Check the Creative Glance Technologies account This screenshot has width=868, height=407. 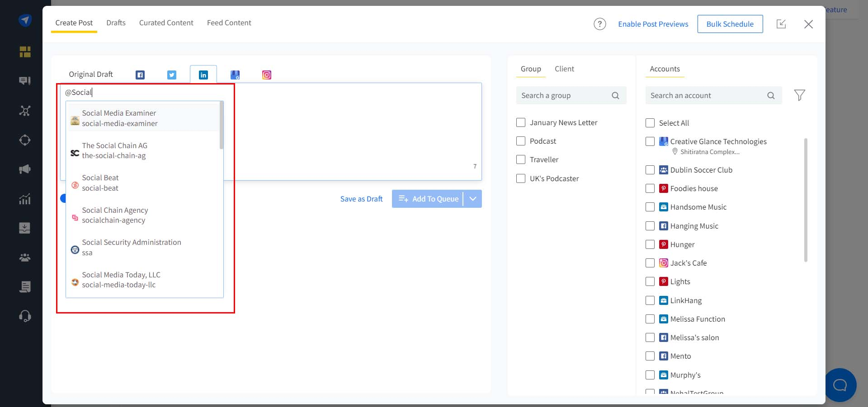(x=650, y=141)
